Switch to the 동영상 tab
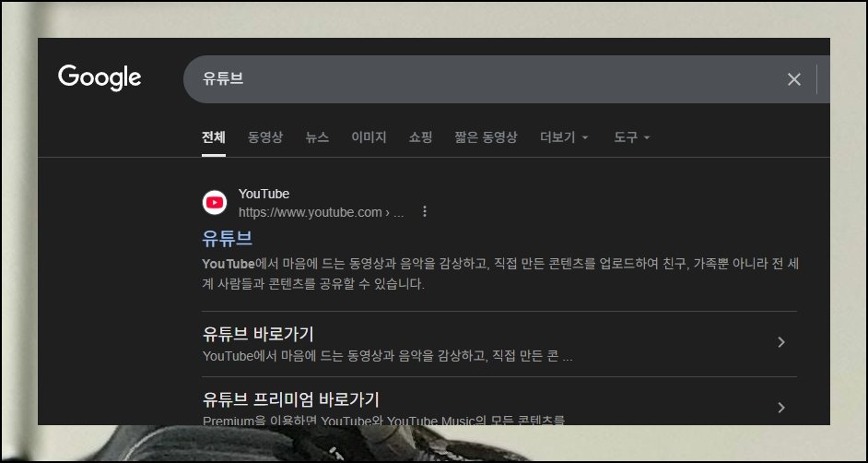This screenshot has width=868, height=463. click(265, 137)
